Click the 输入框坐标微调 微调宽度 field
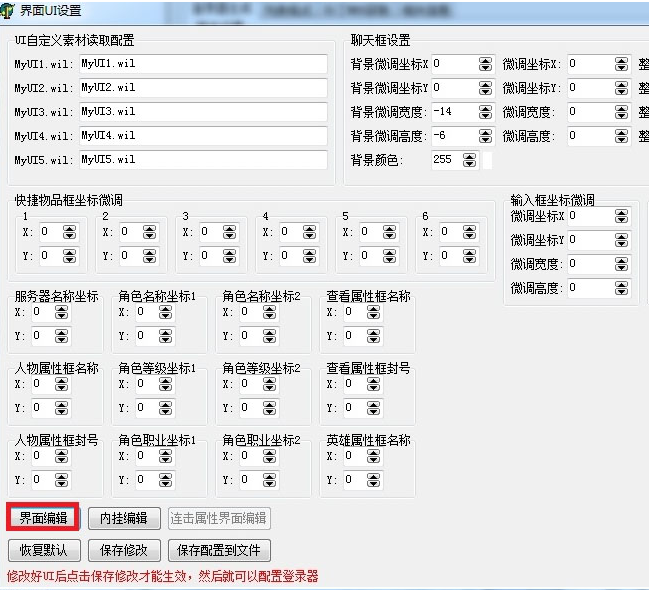 [x=598, y=264]
